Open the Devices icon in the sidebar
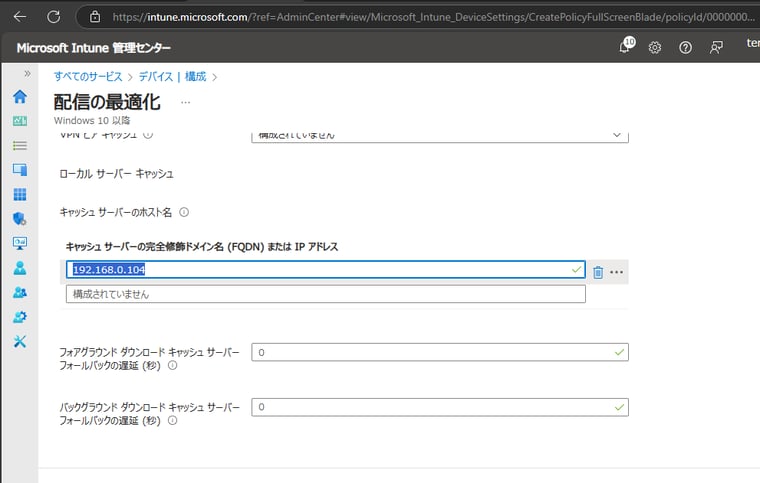The height and width of the screenshot is (483, 760). pyautogui.click(x=20, y=170)
